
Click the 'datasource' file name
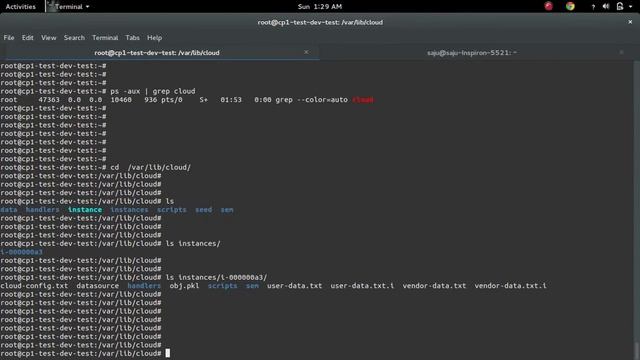[98, 286]
